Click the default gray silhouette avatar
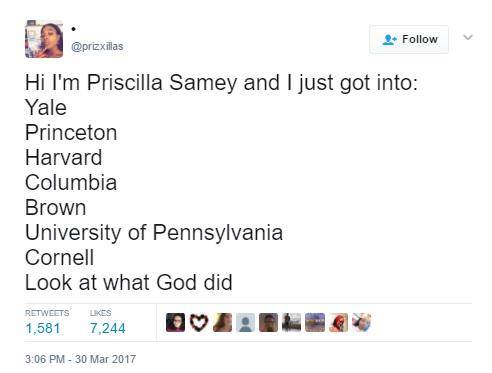This screenshot has height=373, width=492. (x=245, y=322)
